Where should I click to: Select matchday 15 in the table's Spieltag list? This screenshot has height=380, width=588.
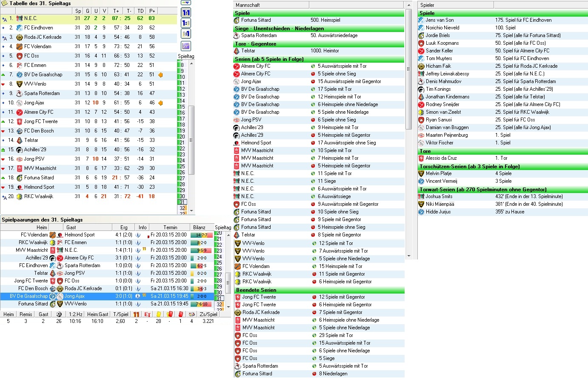pyautogui.click(x=183, y=107)
